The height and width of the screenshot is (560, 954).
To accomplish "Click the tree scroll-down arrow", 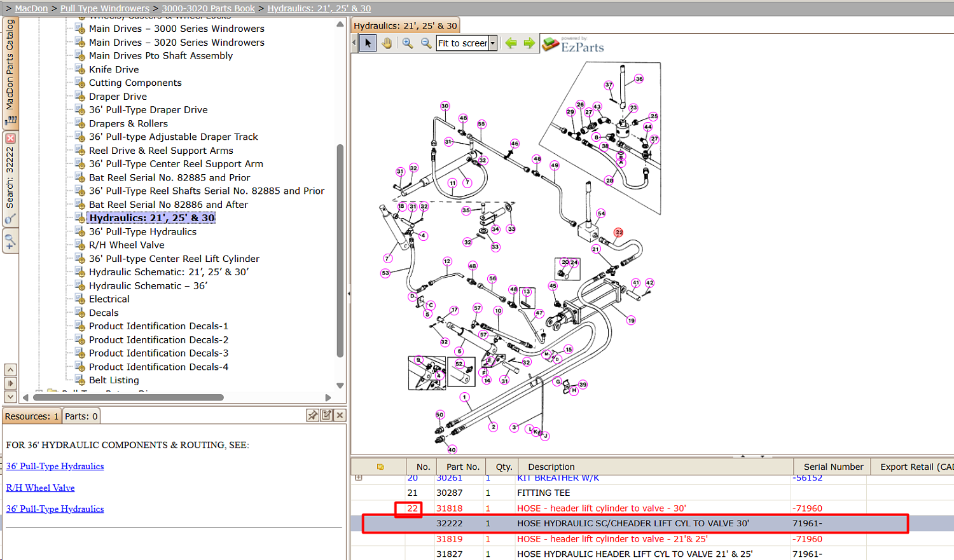I will click(x=340, y=385).
